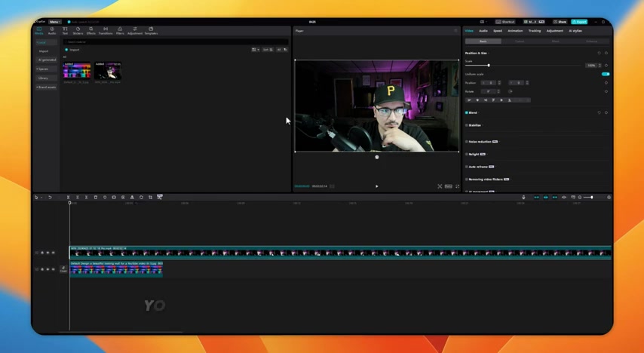Click the zoom-to-fit timeline icon at far right
The width and height of the screenshot is (644, 353).
click(x=609, y=198)
